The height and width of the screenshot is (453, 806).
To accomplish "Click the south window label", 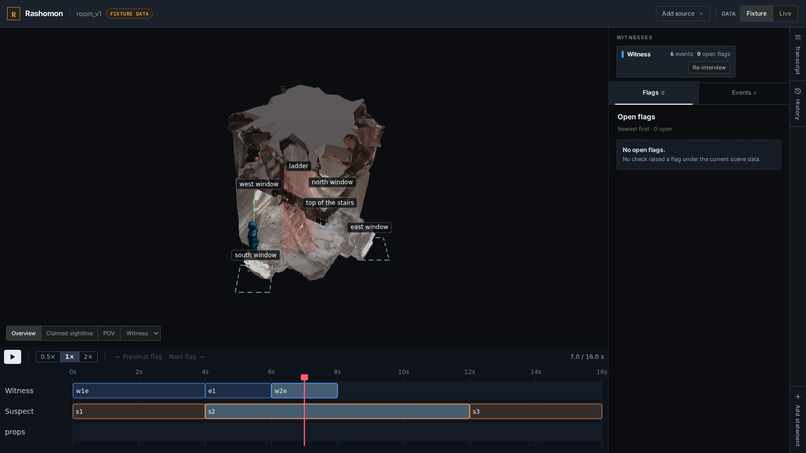I will 255,255.
